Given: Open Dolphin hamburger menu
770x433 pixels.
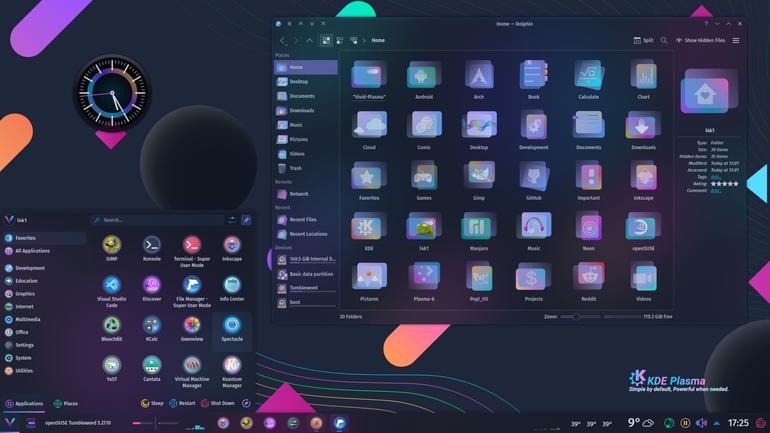Looking at the screenshot, I should point(736,40).
